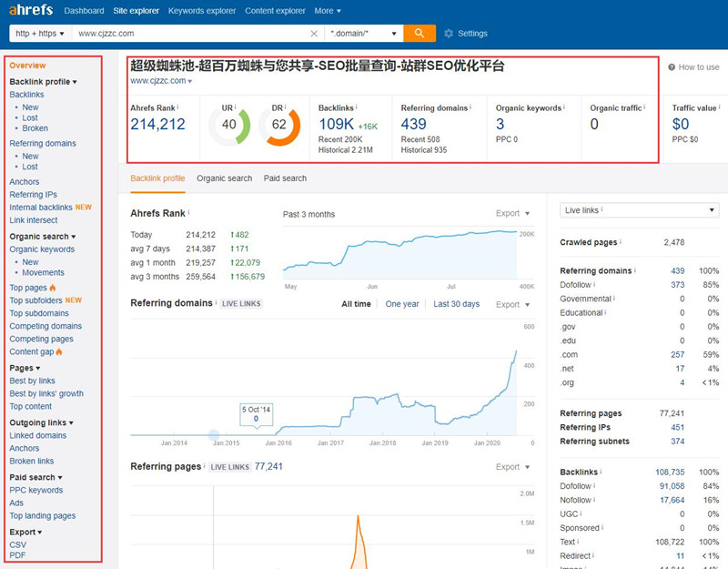Open Export menu for Ahrefs Rank chart

[x=512, y=214]
